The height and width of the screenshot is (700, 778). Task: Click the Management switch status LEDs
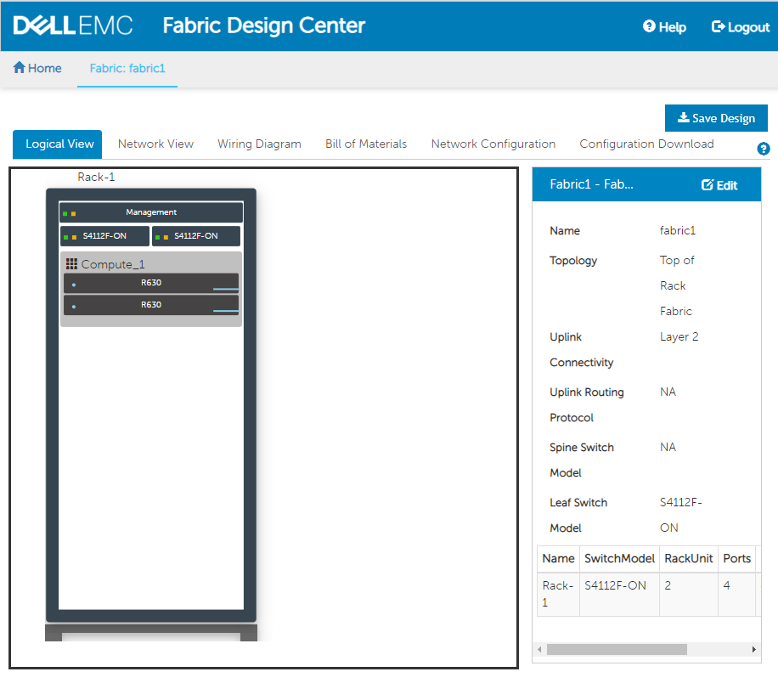coord(69,213)
